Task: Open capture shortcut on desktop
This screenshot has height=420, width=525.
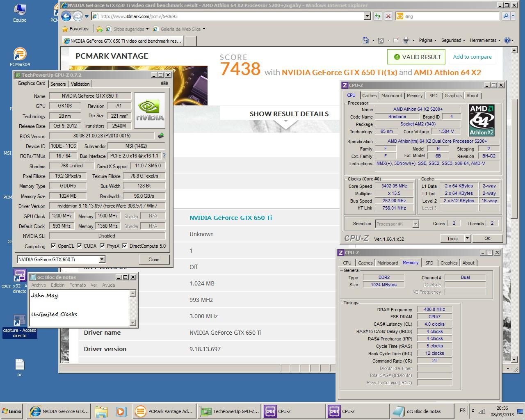Action: (20, 326)
